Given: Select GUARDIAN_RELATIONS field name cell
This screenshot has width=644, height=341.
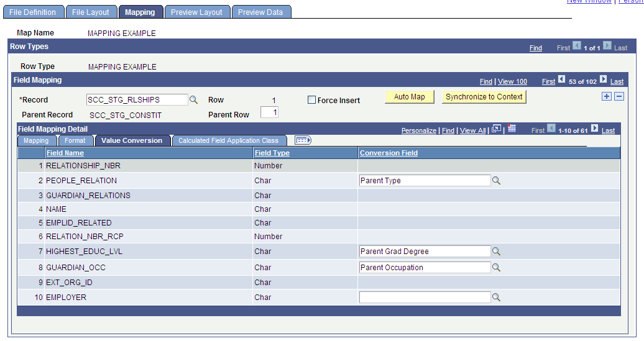Looking at the screenshot, I should 88,195.
